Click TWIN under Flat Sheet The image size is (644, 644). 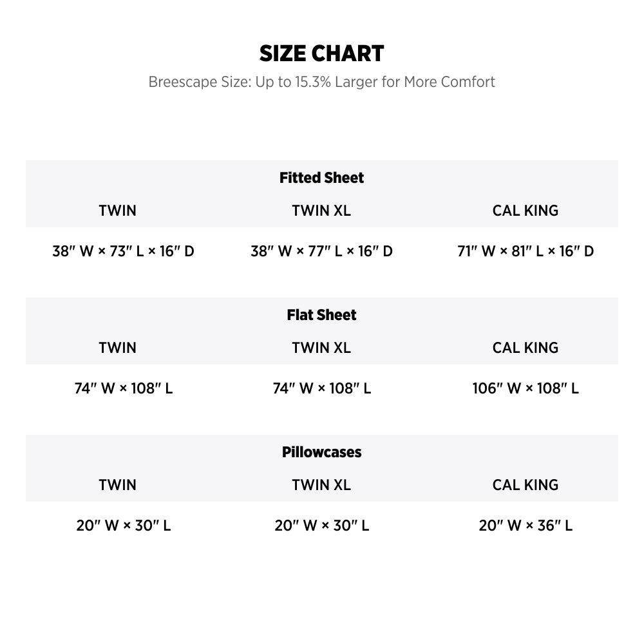point(117,348)
